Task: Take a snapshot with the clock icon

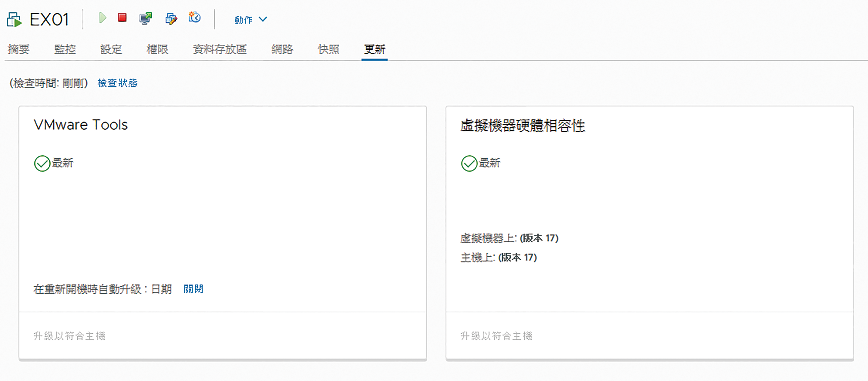Action: 194,17
